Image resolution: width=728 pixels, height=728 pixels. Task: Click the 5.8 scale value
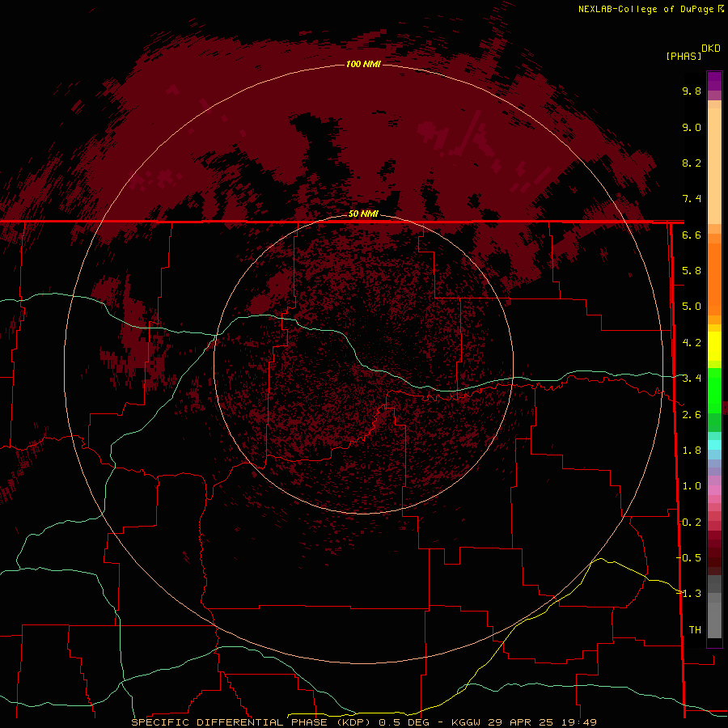692,271
